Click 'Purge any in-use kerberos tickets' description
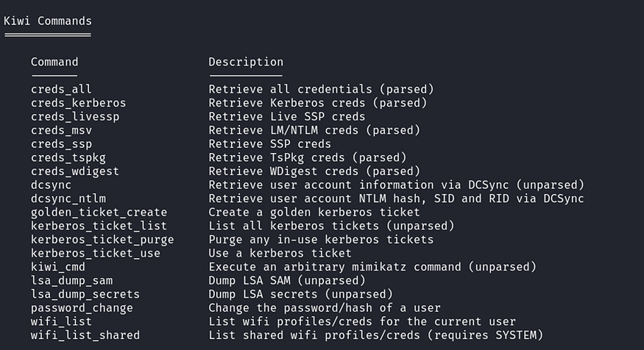Screen dimensions: 644x350 (321, 240)
